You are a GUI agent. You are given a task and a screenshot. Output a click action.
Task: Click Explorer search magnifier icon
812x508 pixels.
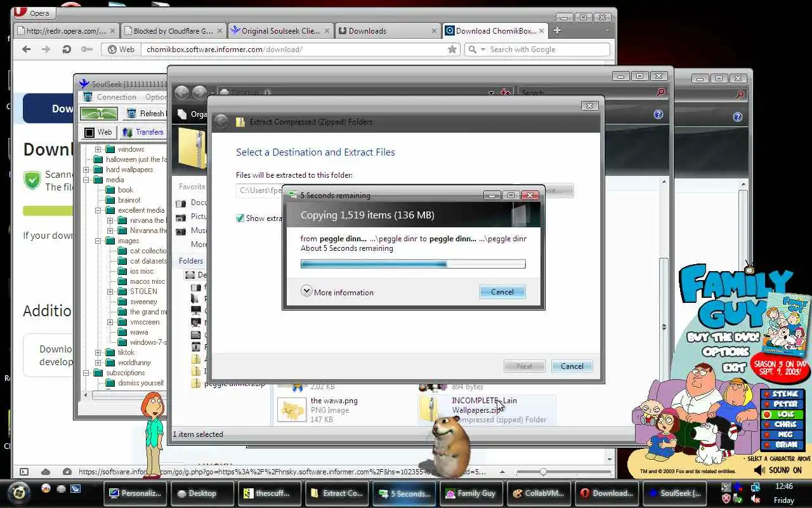[x=660, y=93]
